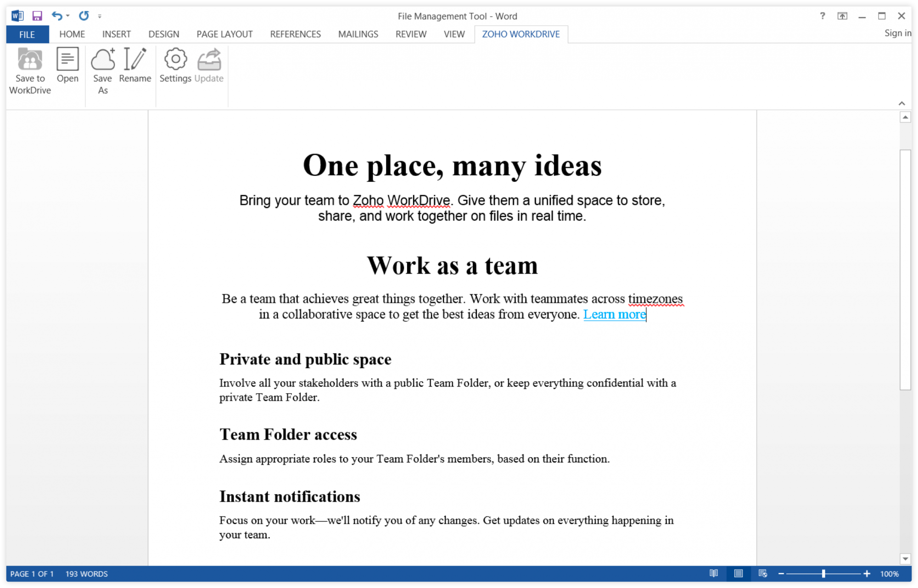Open the MAILINGS ribbon tab
Screen dimensions: 918x588
click(x=358, y=34)
